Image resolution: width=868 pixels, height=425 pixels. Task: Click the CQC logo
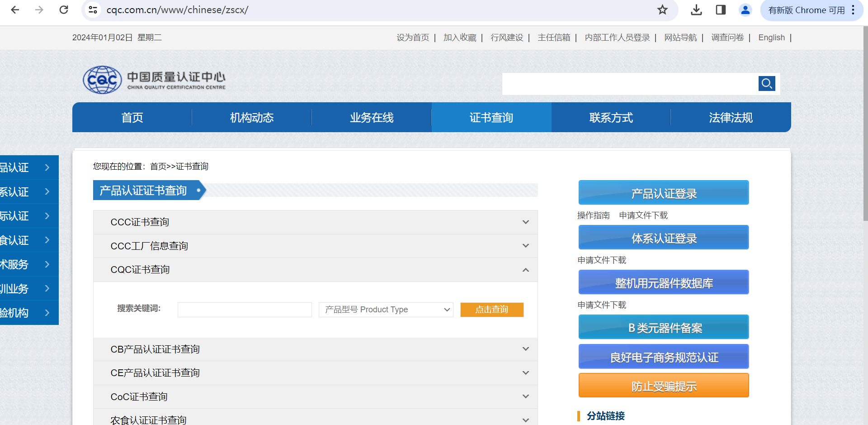pos(103,80)
